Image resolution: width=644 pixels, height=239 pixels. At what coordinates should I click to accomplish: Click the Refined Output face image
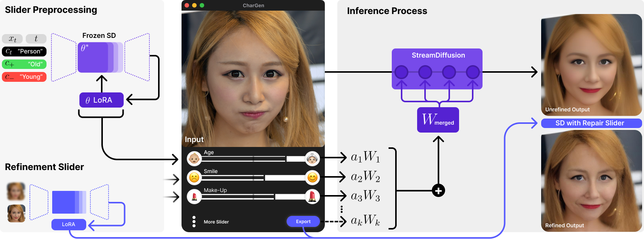591,181
